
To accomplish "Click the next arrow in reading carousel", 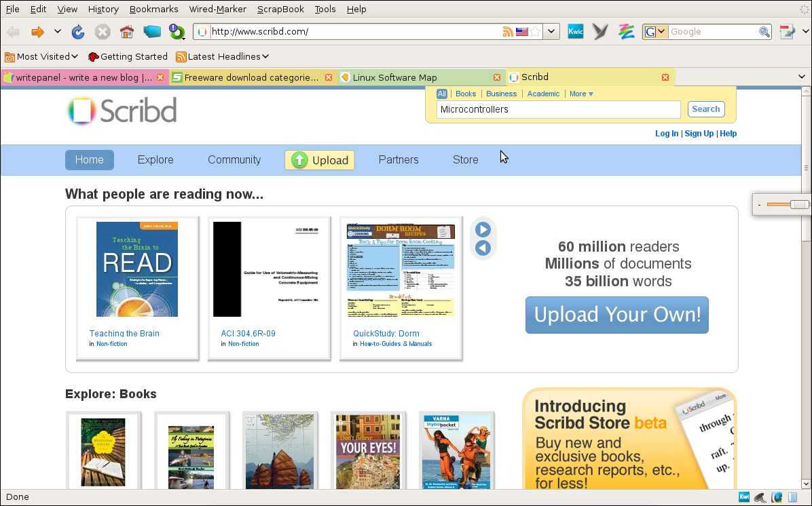I will click(483, 230).
